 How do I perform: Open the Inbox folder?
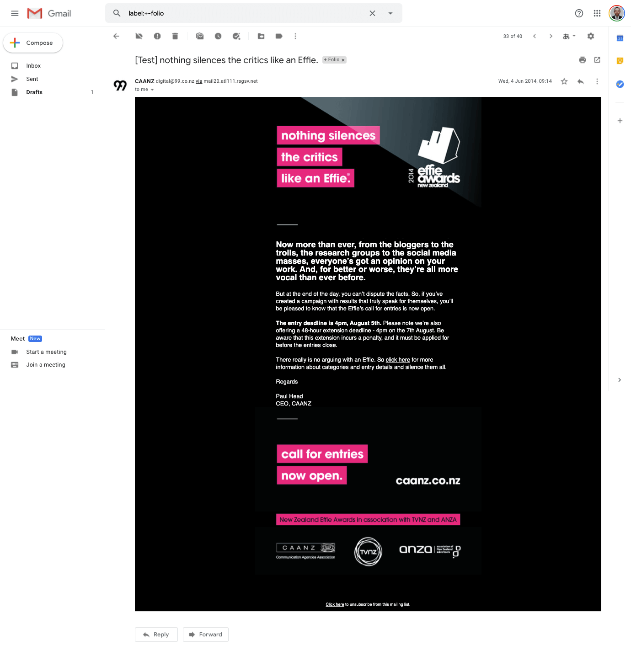[x=33, y=66]
